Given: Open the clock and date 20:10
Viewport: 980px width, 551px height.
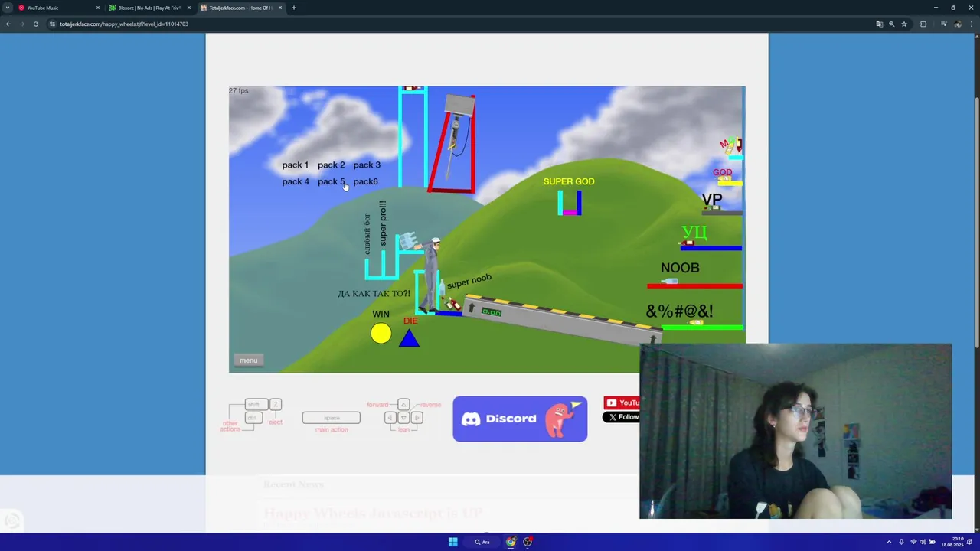Looking at the screenshot, I should tap(953, 542).
